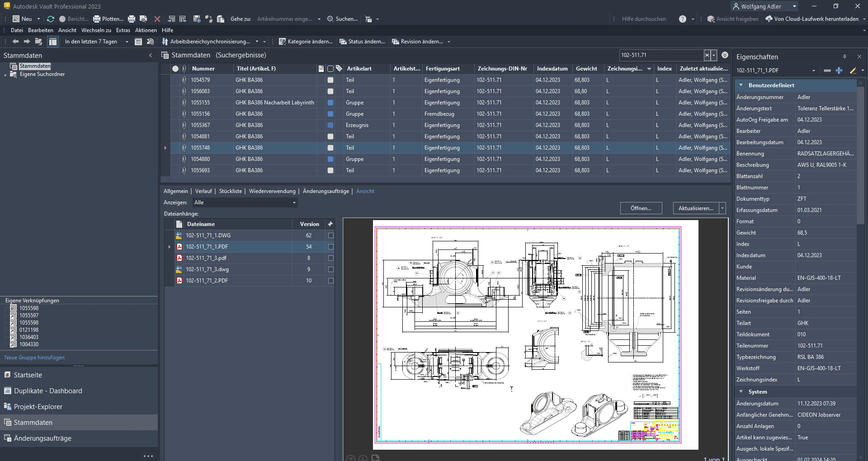Toggle the square checkbox column header
Image resolution: width=868 pixels, height=461 pixels.
pyautogui.click(x=330, y=69)
